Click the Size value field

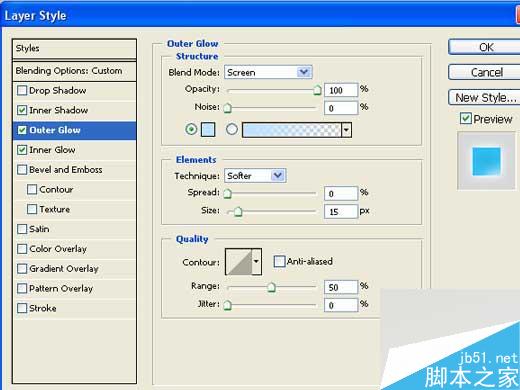click(341, 212)
